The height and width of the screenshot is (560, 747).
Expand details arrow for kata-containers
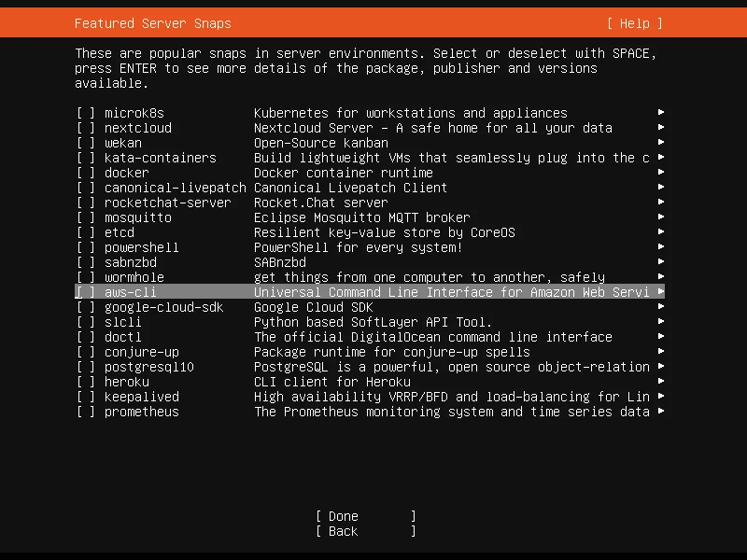pyautogui.click(x=661, y=157)
